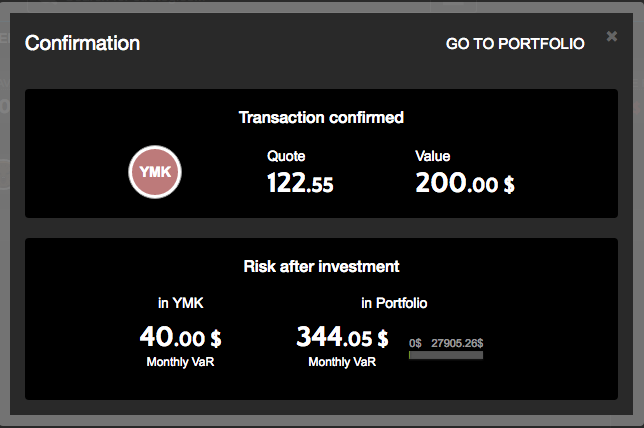Click the 122.55 quote figure
Screen dimensions: 644x428
click(x=300, y=183)
